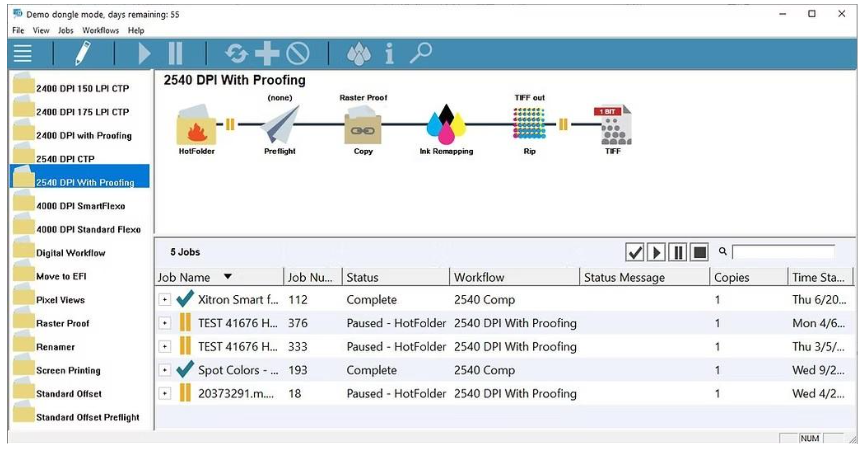
Task: Click the refresh arrows toolbar icon
Action: coord(236,54)
